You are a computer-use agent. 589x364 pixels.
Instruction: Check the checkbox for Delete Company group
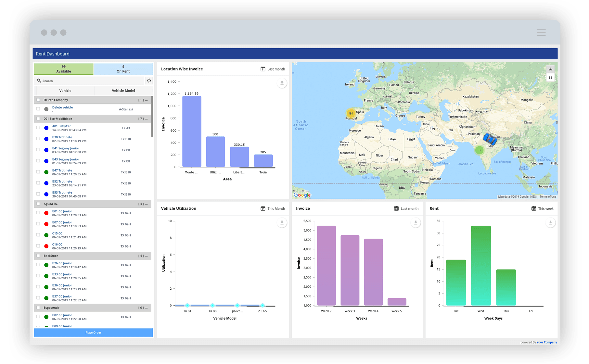tap(38, 100)
